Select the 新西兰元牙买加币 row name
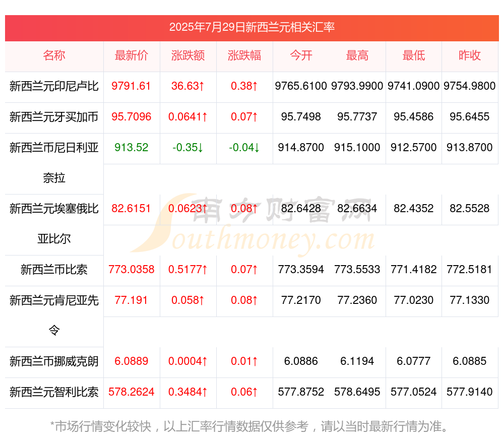Screen dimensions: 504x442 tap(54, 117)
